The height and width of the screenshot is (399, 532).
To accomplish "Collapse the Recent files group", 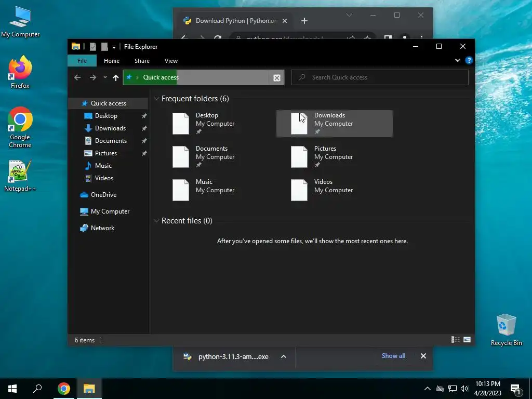I will point(156,221).
